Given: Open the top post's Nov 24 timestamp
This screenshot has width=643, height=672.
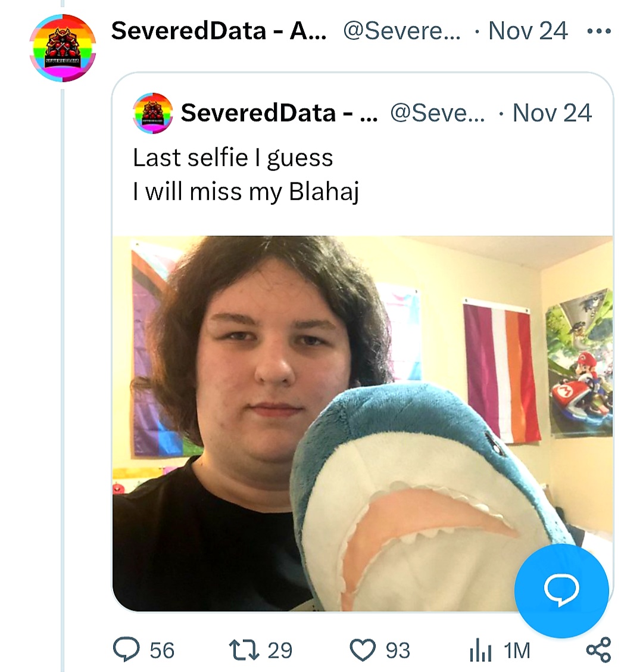Looking at the screenshot, I should (x=527, y=31).
